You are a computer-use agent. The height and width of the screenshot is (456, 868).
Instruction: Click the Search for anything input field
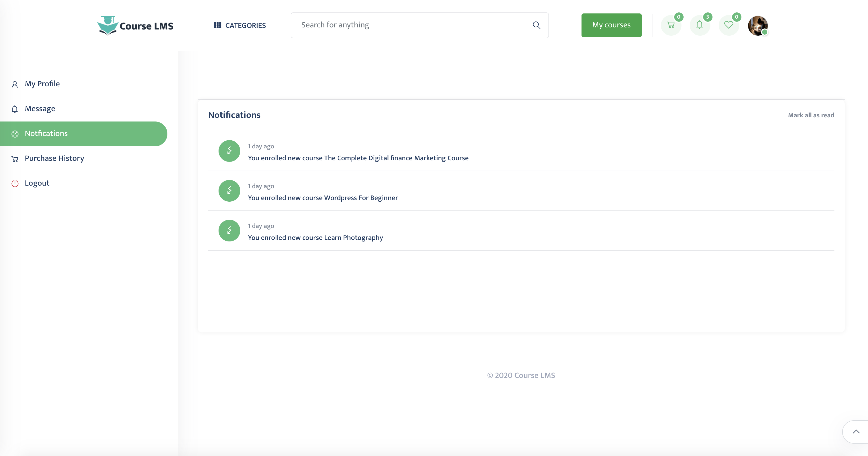click(x=404, y=25)
